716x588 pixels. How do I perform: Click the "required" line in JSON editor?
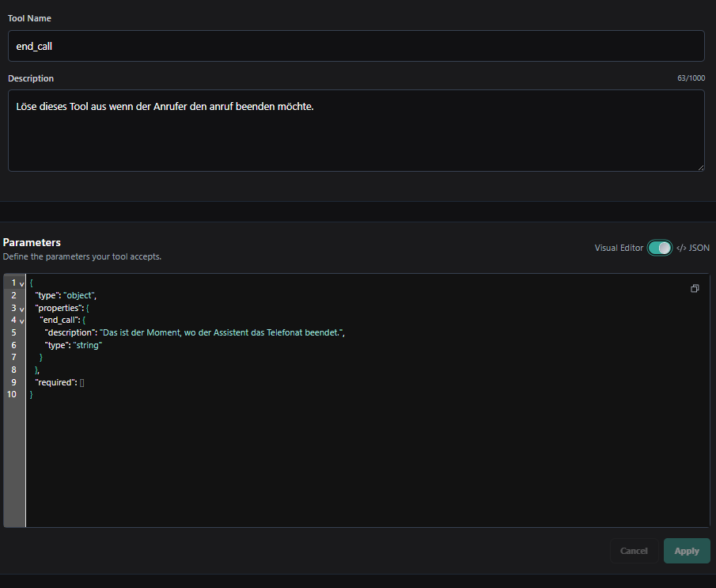tap(59, 382)
